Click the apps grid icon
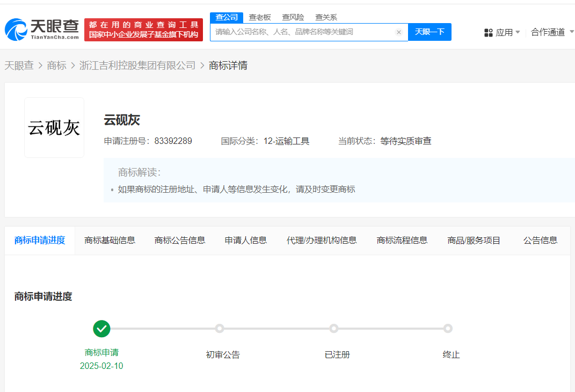Image resolution: width=575 pixels, height=392 pixels. click(x=489, y=33)
